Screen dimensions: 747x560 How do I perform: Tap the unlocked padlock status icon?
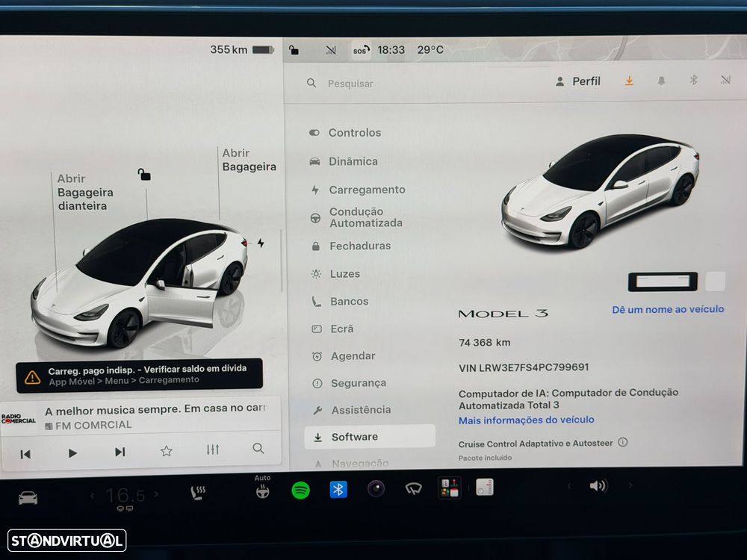(294, 49)
